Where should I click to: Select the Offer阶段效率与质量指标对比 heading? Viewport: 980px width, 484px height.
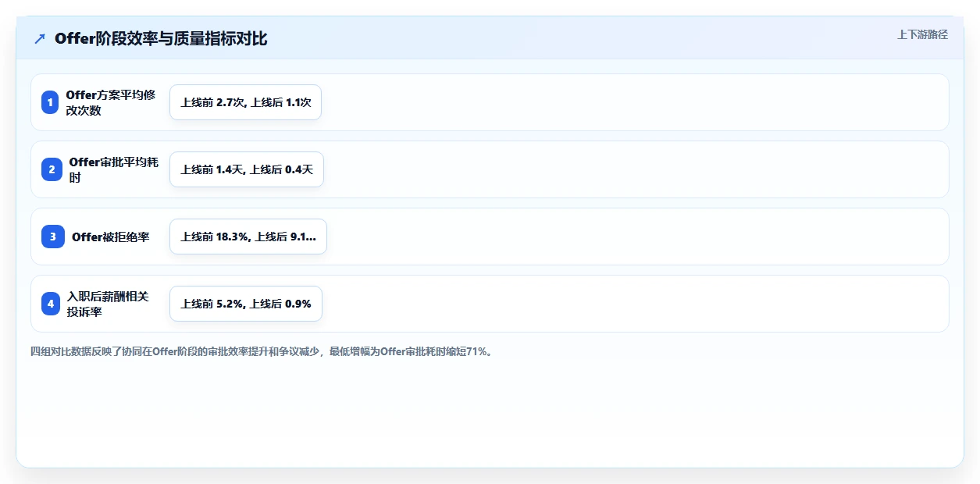tap(161, 38)
